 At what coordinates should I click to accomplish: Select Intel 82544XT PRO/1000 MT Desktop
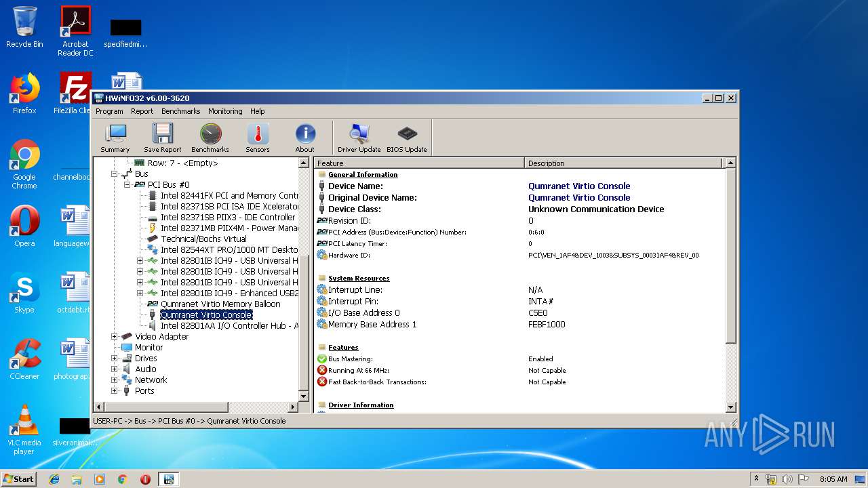pyautogui.click(x=229, y=250)
